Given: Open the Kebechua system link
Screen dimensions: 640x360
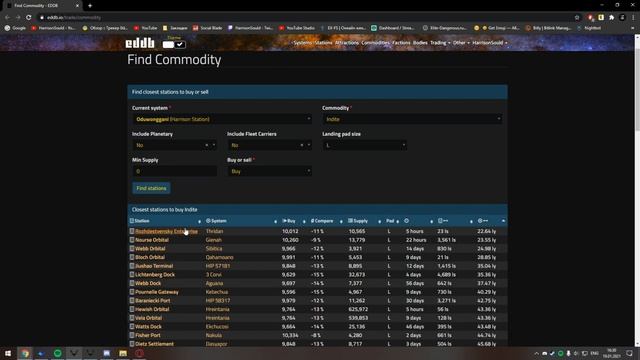Looking at the screenshot, I should coord(217,292).
